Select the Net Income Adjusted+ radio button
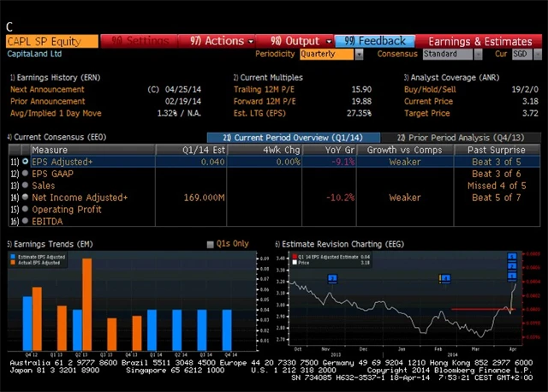Screen dimensions: 548x392 pyautogui.click(x=25, y=197)
